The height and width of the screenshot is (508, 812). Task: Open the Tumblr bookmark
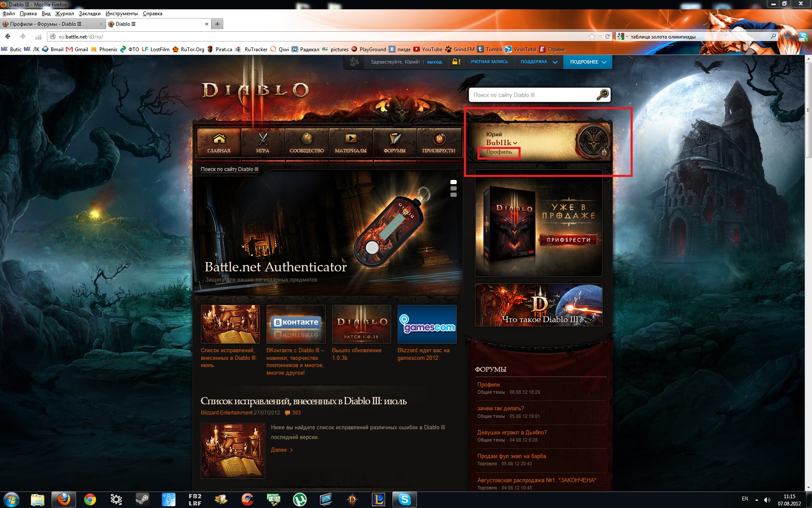[x=490, y=49]
